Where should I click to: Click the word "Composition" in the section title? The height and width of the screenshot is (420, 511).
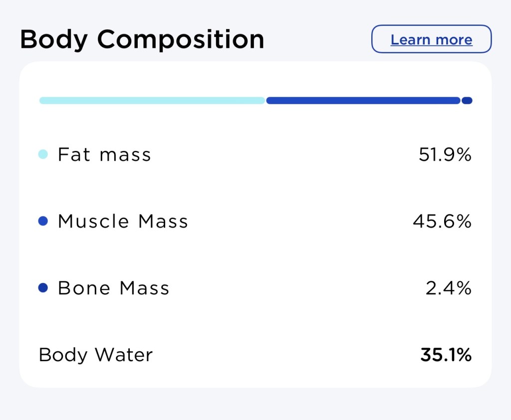coord(180,39)
